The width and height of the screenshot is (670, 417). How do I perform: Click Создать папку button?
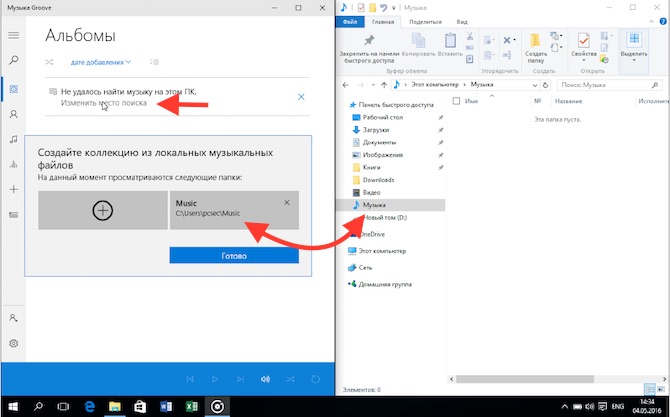point(536,48)
